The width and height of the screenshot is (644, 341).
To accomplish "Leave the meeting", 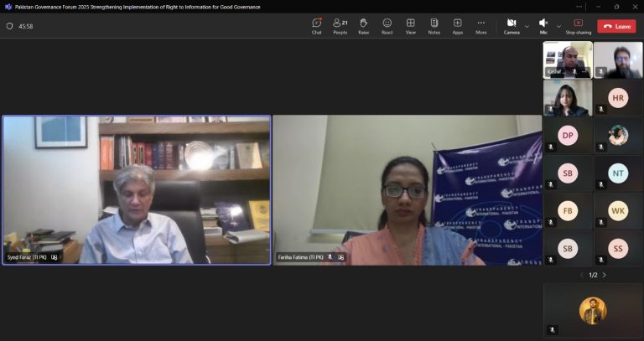I will click(616, 26).
